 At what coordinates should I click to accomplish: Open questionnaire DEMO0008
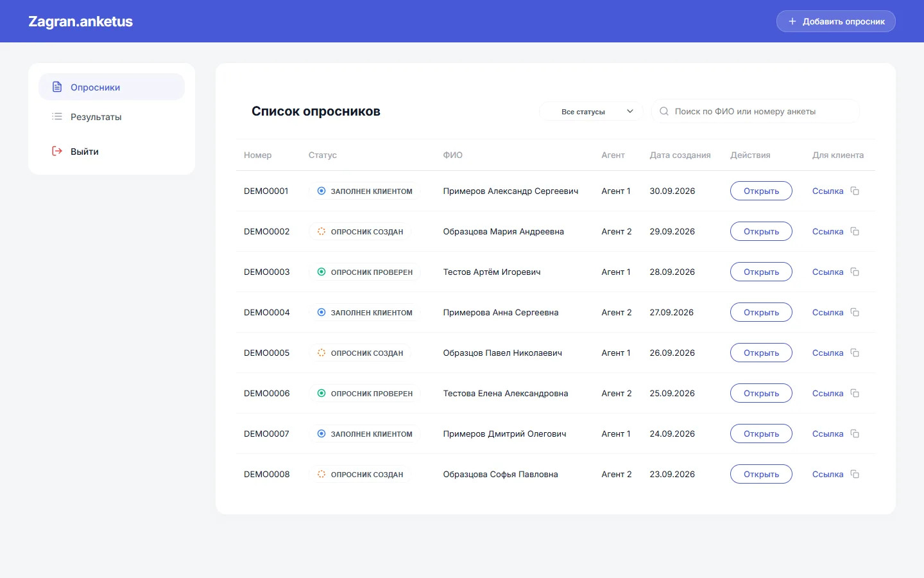761,474
